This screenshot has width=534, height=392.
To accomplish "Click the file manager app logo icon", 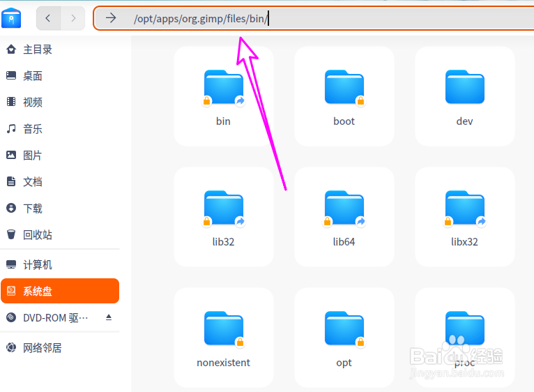I will pos(11,17).
